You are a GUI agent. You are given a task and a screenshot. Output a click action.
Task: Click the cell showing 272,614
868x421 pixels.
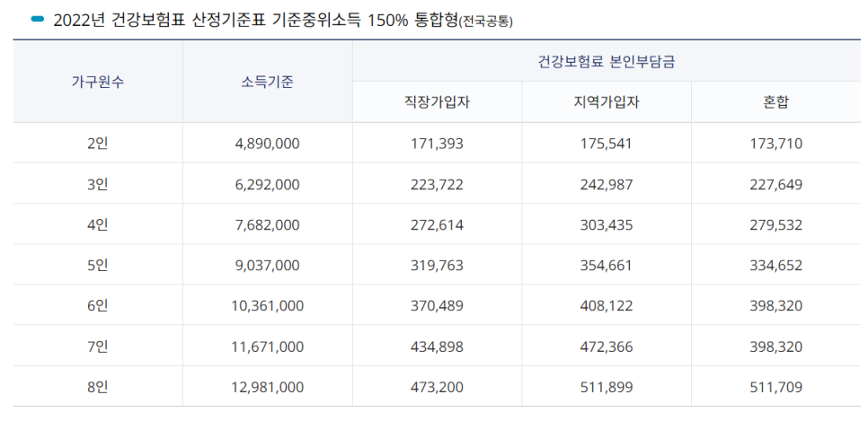tap(438, 225)
